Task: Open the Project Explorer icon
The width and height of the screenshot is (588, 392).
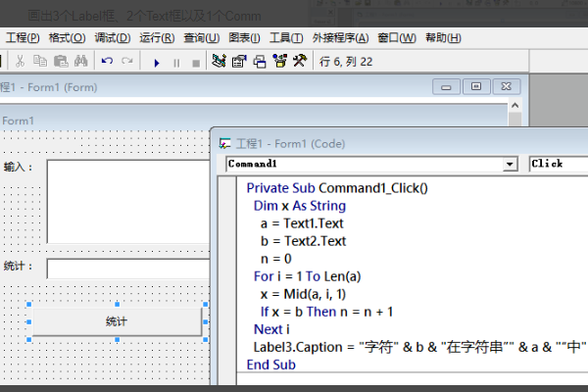Action: pos(219,62)
